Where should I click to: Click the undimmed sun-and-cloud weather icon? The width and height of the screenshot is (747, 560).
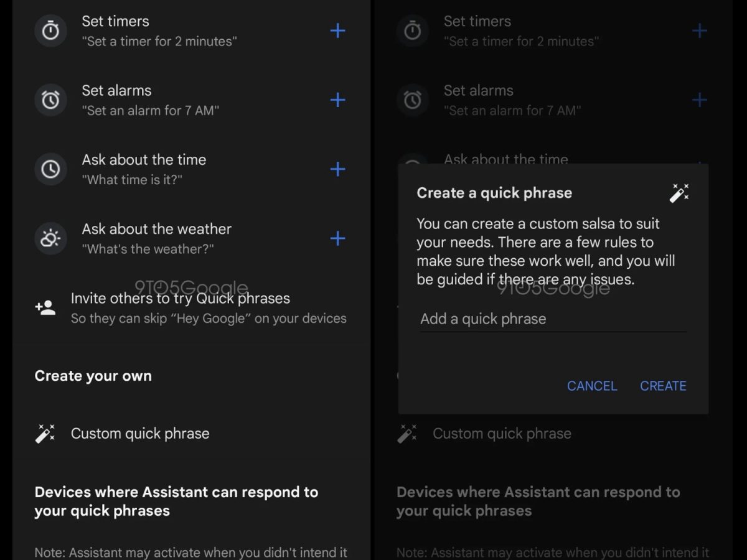tap(50, 238)
